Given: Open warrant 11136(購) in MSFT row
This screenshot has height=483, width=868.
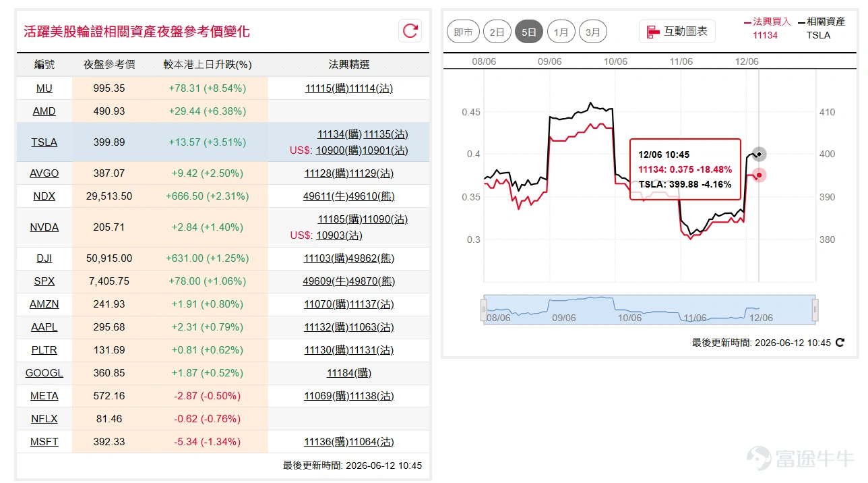Looking at the screenshot, I should pyautogui.click(x=326, y=442).
